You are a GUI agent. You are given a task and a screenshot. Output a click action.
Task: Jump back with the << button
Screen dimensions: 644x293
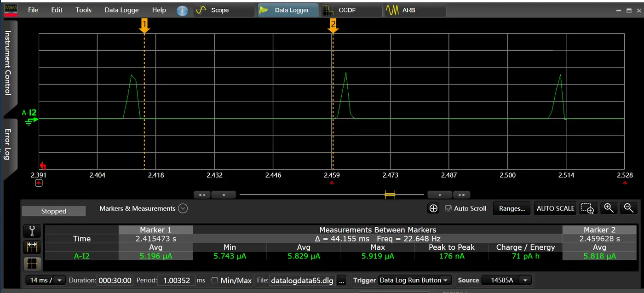click(x=202, y=195)
